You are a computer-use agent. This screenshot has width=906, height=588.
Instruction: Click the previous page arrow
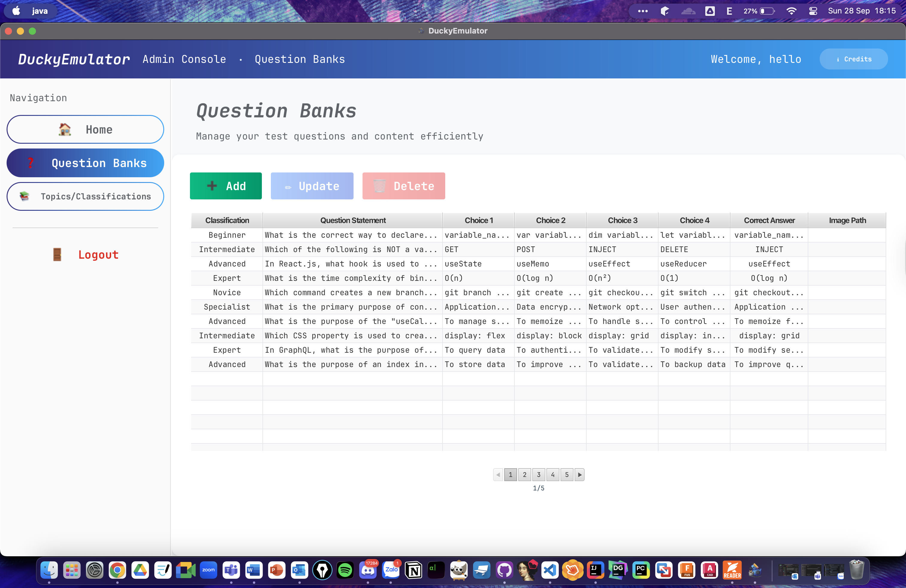click(x=498, y=474)
